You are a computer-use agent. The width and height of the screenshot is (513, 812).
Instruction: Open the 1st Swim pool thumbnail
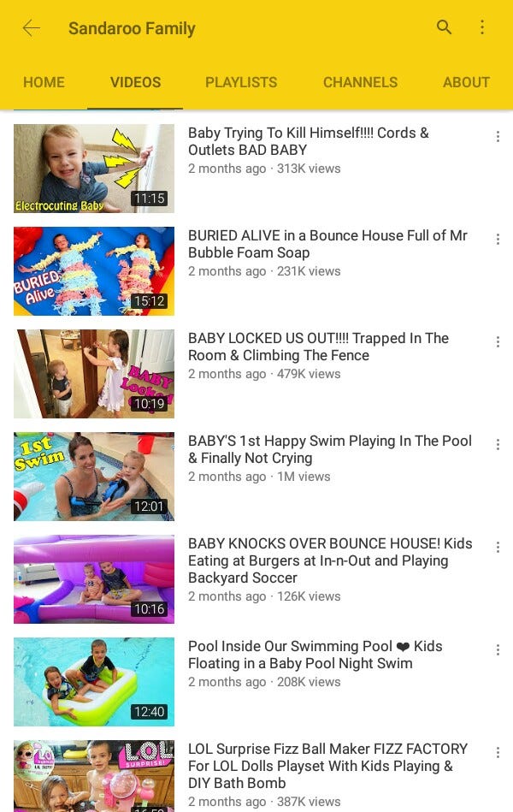coord(94,477)
